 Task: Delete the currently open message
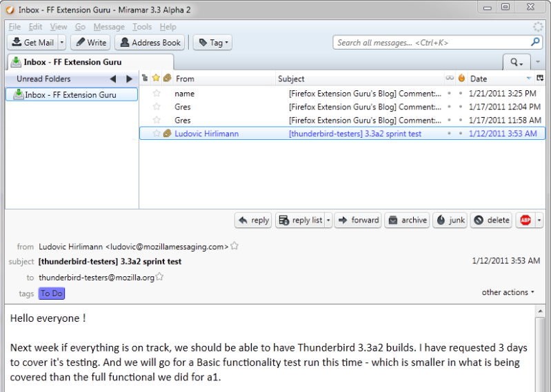491,220
